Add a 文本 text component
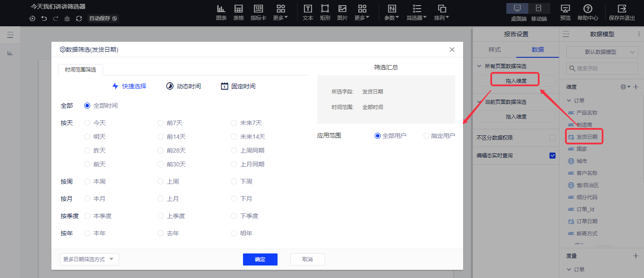The width and height of the screenshot is (644, 278). (x=308, y=9)
